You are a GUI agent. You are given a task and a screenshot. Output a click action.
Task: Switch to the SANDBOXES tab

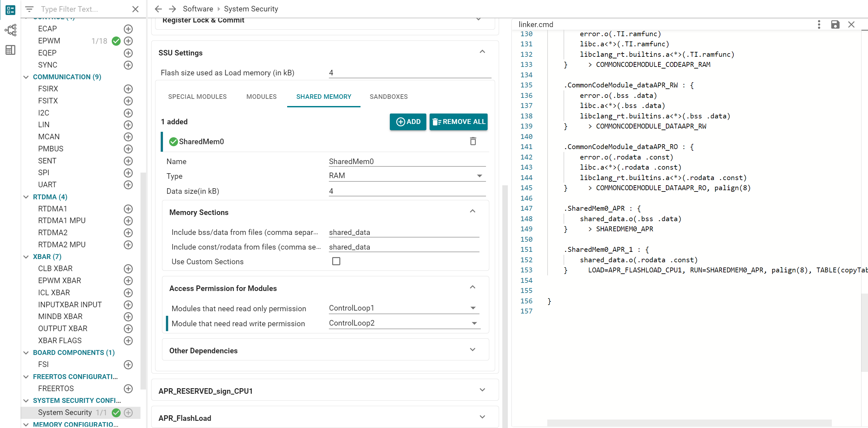[388, 97]
